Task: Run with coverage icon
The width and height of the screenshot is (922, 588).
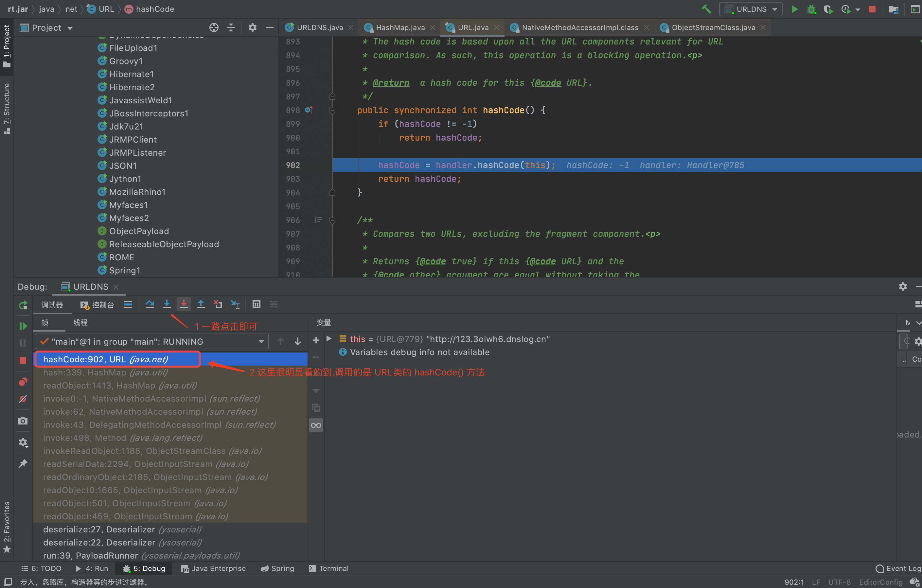Action: coord(828,9)
